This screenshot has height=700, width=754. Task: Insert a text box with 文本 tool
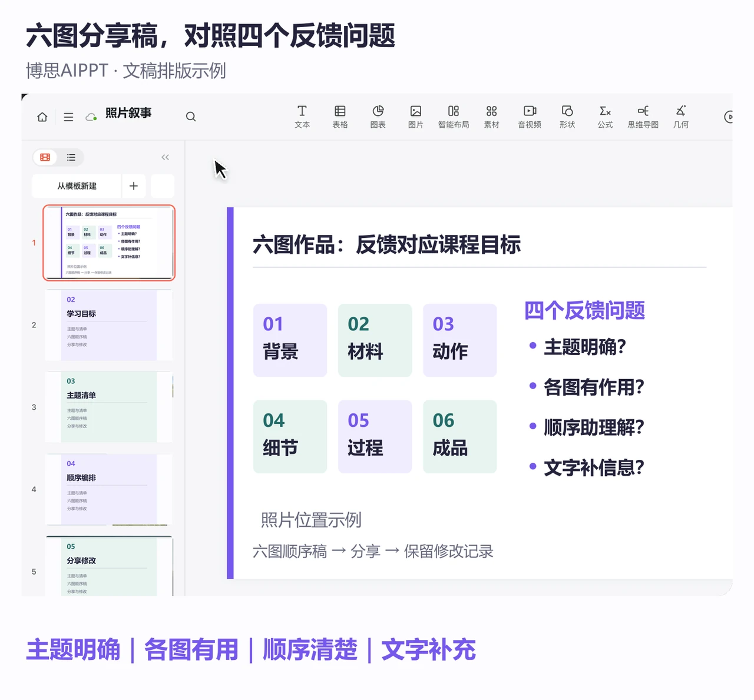(x=302, y=117)
